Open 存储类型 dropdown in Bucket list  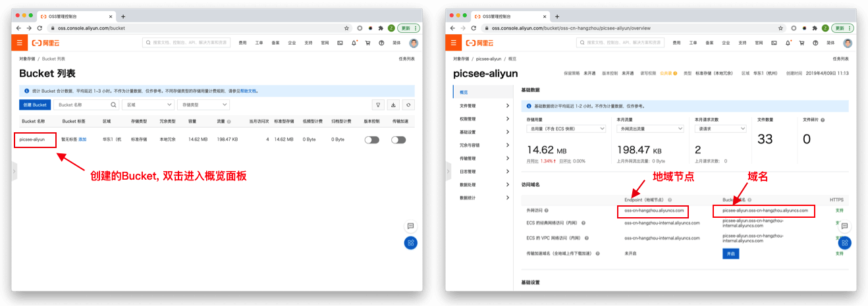203,105
